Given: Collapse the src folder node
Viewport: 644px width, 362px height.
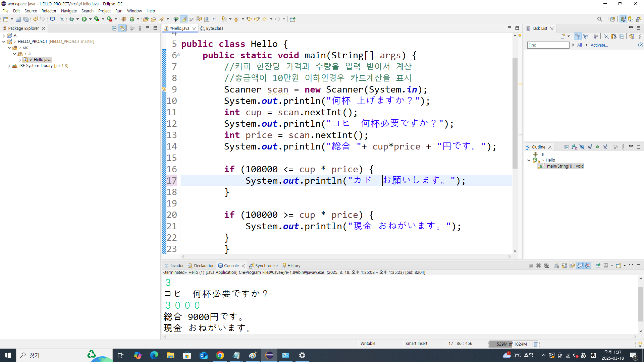Looking at the screenshot, I should [9, 48].
